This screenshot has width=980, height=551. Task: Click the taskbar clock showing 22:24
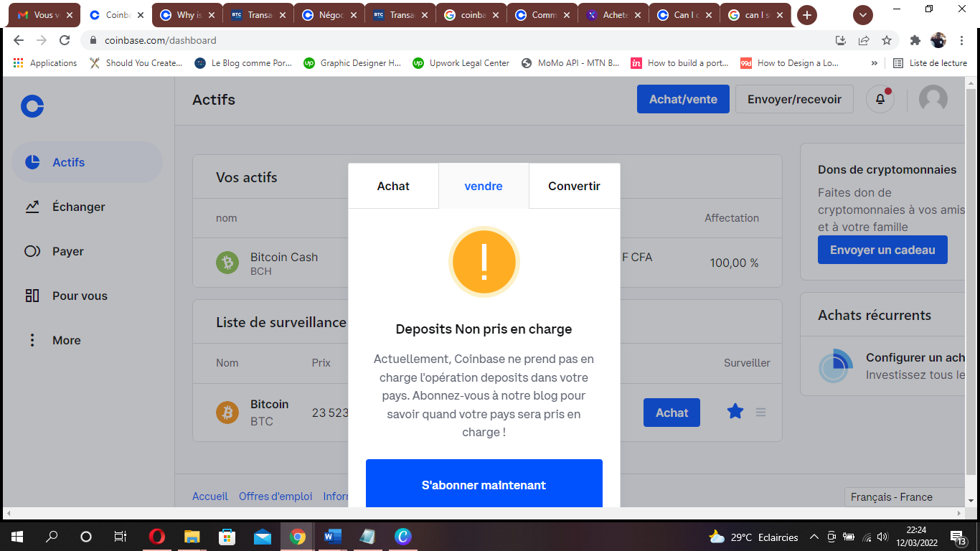[x=916, y=537]
